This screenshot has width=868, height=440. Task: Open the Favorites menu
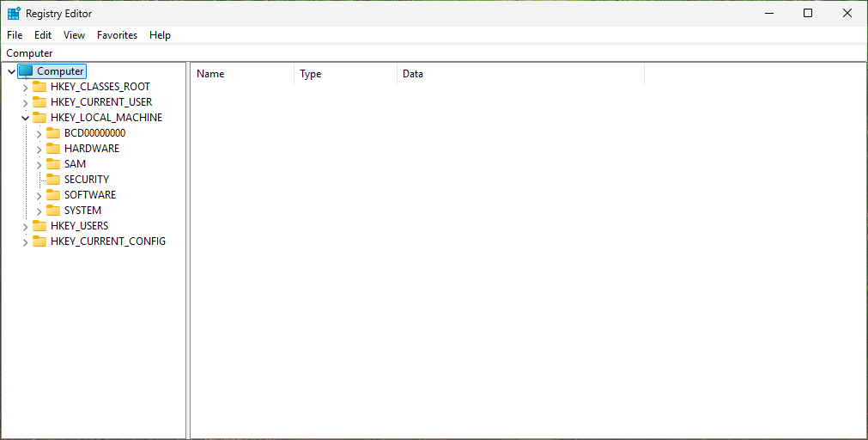[117, 35]
